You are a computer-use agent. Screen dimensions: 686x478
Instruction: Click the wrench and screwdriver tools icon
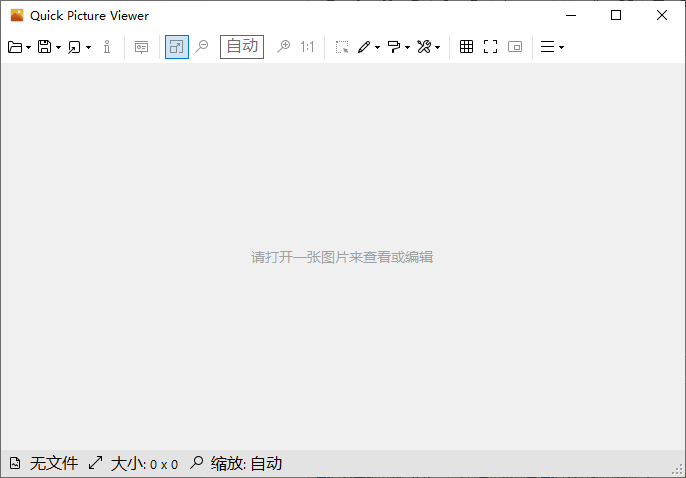coord(424,47)
